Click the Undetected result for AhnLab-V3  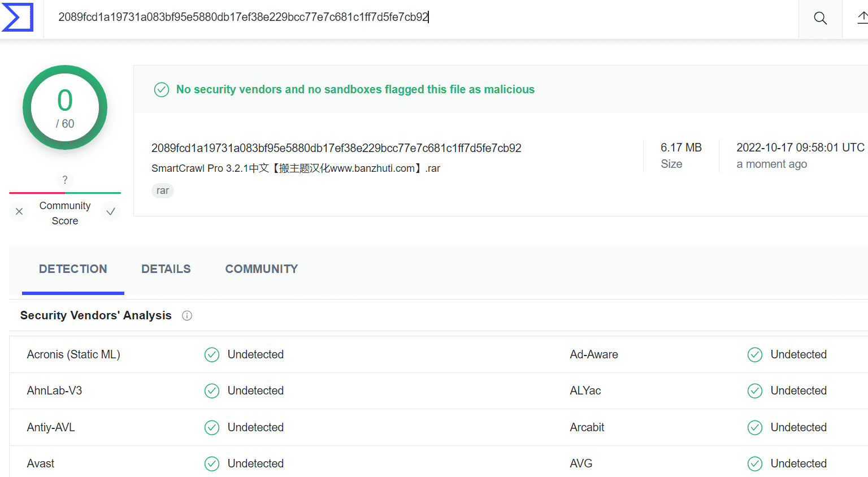pyautogui.click(x=255, y=391)
